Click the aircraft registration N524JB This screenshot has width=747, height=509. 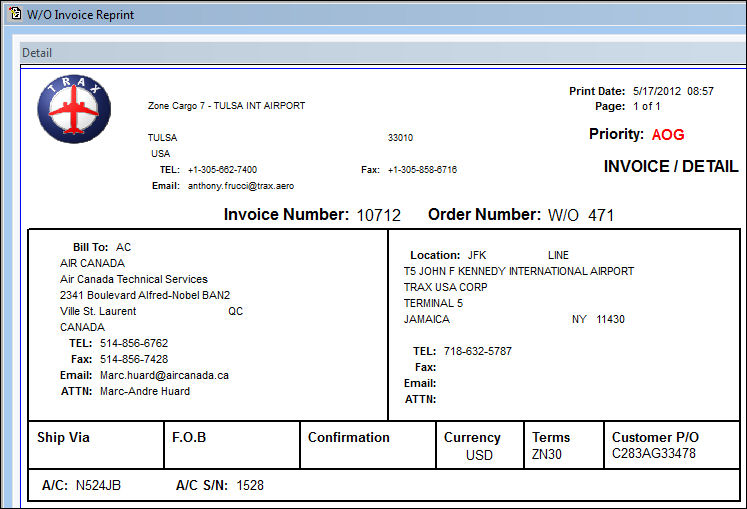pos(98,486)
